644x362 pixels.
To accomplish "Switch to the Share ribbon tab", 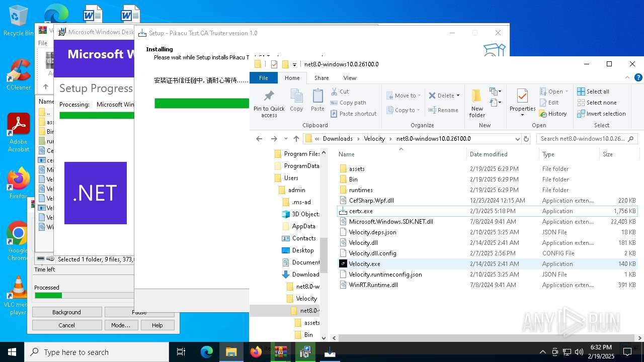I will [x=321, y=78].
